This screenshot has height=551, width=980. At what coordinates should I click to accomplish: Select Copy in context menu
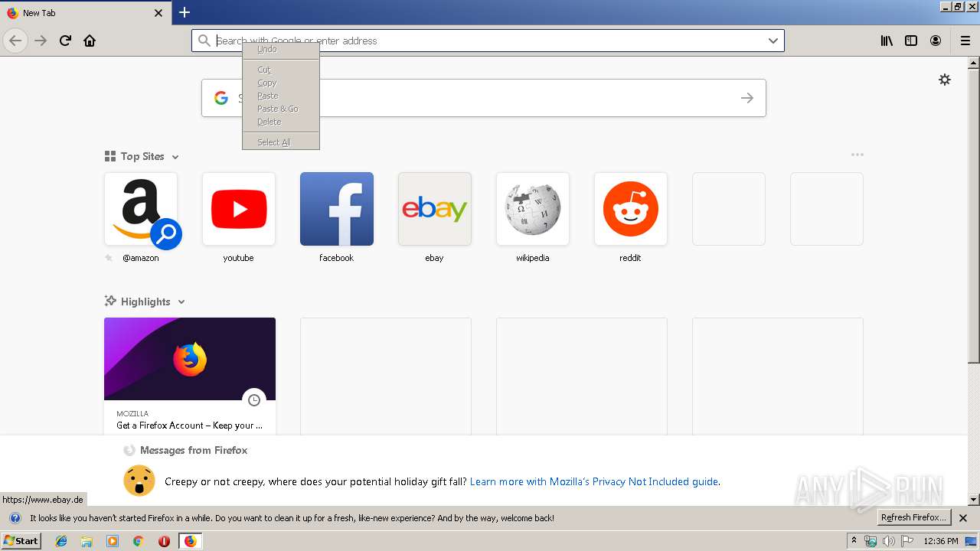(281, 83)
